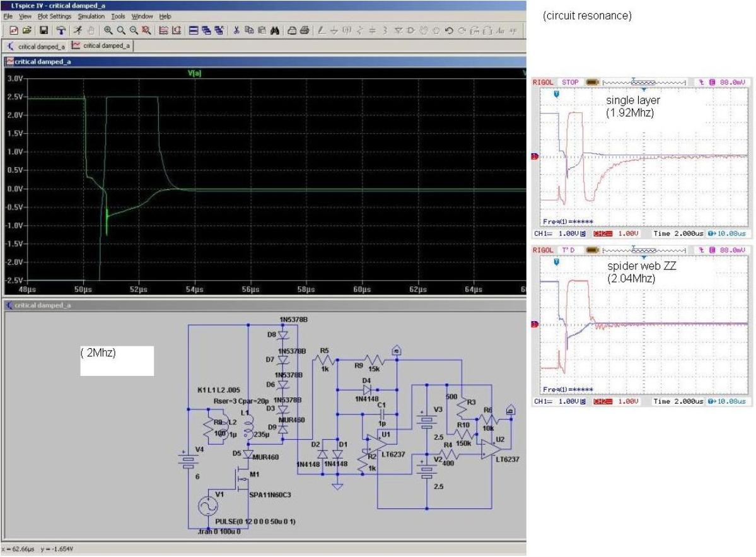The height and width of the screenshot is (557, 756).
Task: Click the Undo arrow icon
Action: [x=449, y=30]
